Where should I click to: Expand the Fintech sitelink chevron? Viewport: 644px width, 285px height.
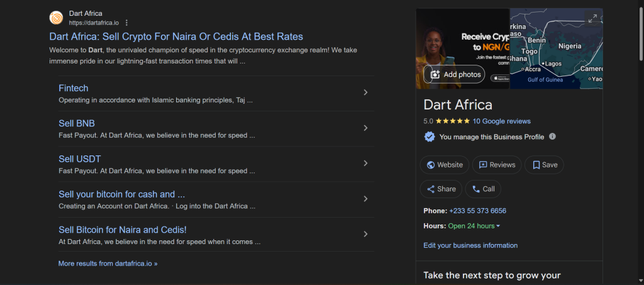tap(365, 93)
